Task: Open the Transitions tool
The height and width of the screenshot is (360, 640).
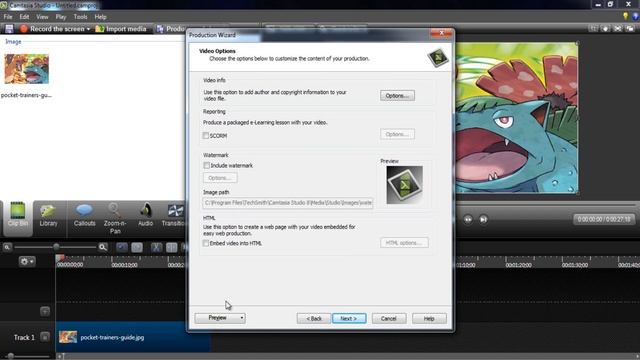Action: tap(174, 215)
